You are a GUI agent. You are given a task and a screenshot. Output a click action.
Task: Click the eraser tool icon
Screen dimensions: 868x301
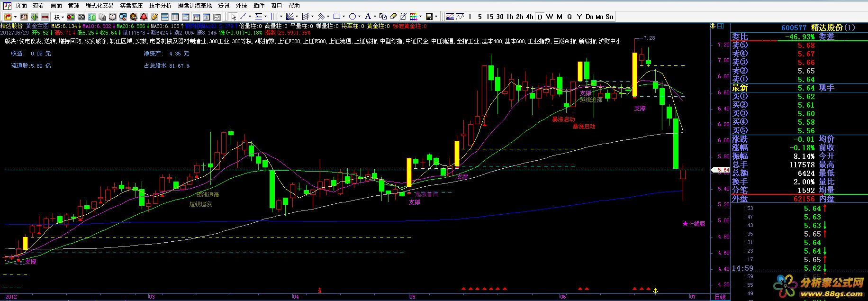click(393, 17)
